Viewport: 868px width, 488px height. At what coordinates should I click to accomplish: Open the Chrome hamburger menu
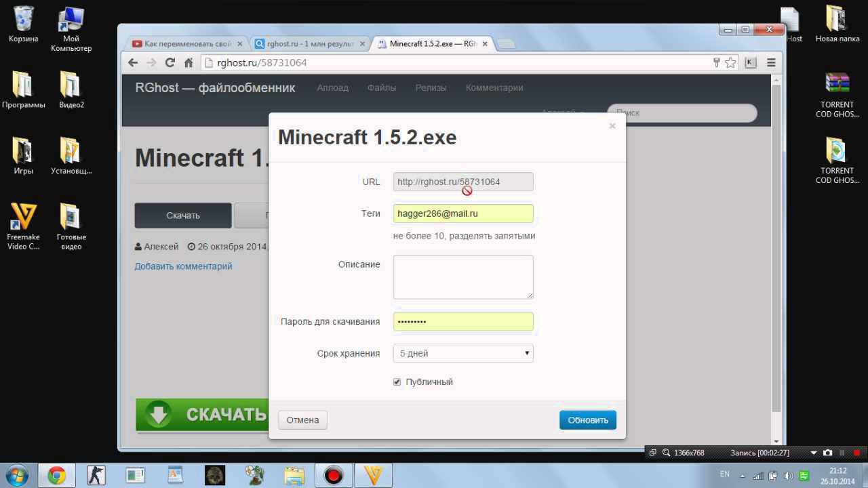771,62
